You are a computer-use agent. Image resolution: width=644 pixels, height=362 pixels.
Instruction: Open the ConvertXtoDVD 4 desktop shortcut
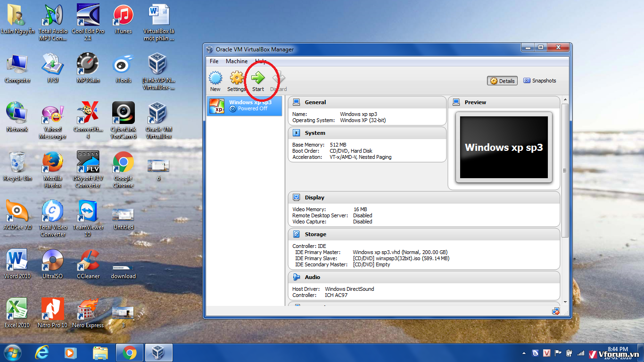88,121
